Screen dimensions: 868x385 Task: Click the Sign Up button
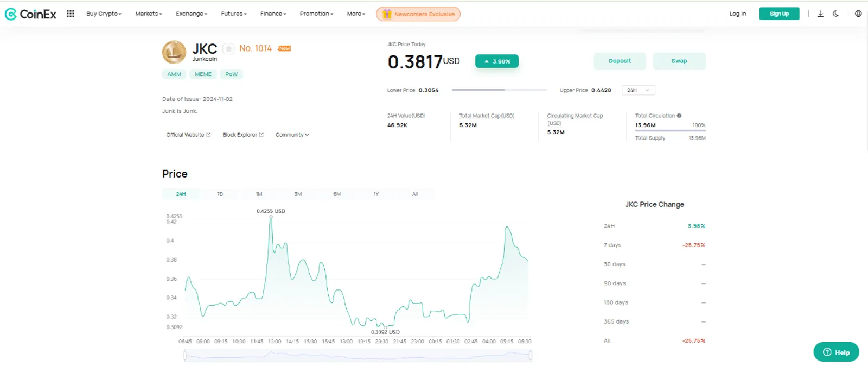780,14
